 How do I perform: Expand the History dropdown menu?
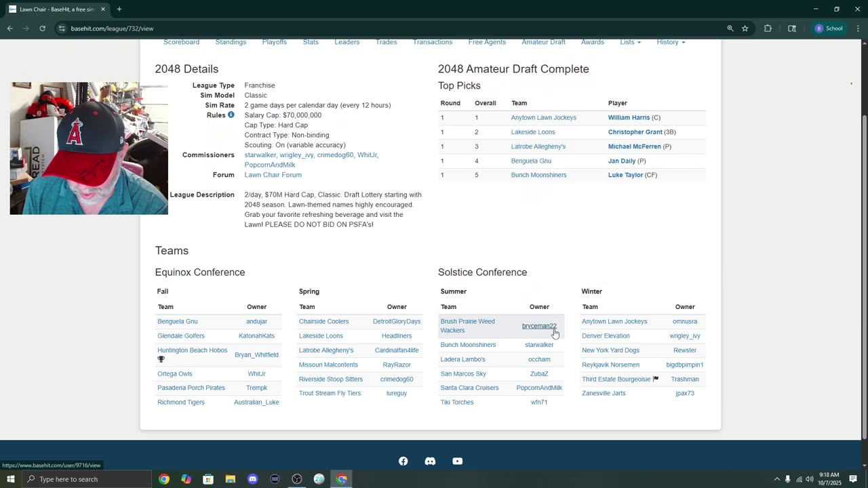coord(671,42)
